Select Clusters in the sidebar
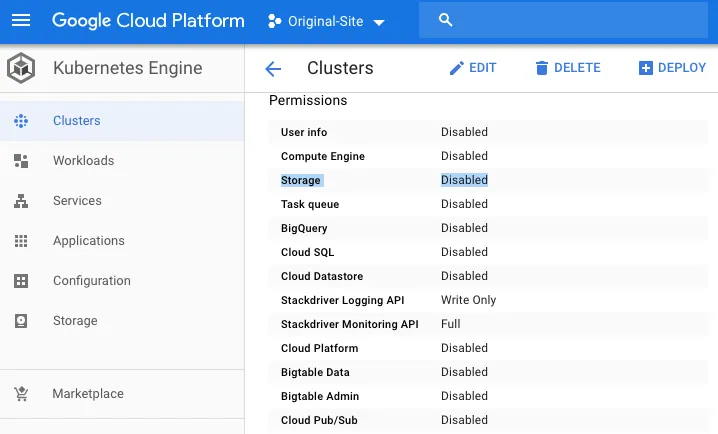This screenshot has height=434, width=718. 77,121
